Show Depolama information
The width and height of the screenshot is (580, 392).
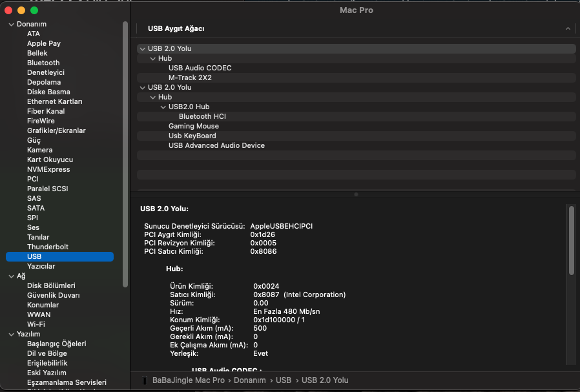point(44,82)
